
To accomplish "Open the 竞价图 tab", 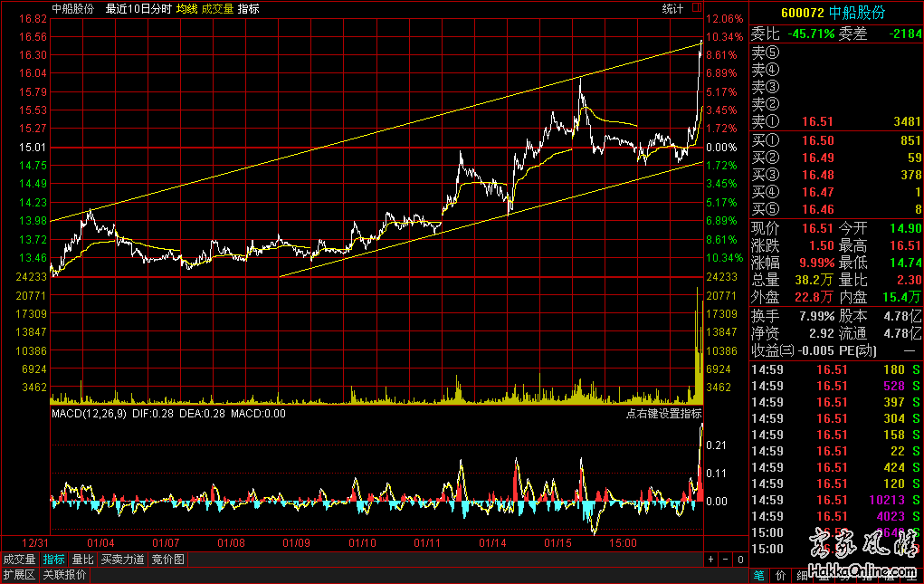I will 168,560.
